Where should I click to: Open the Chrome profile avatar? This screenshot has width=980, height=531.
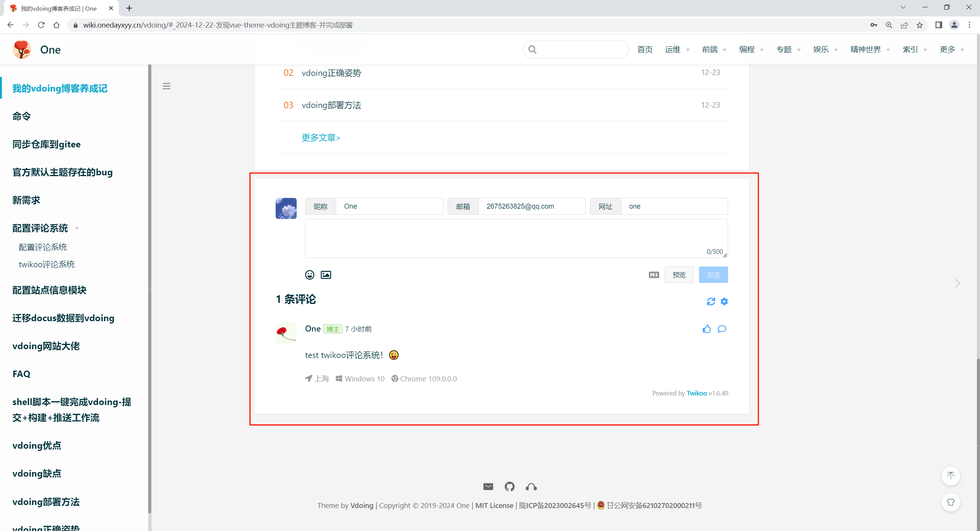pos(954,25)
